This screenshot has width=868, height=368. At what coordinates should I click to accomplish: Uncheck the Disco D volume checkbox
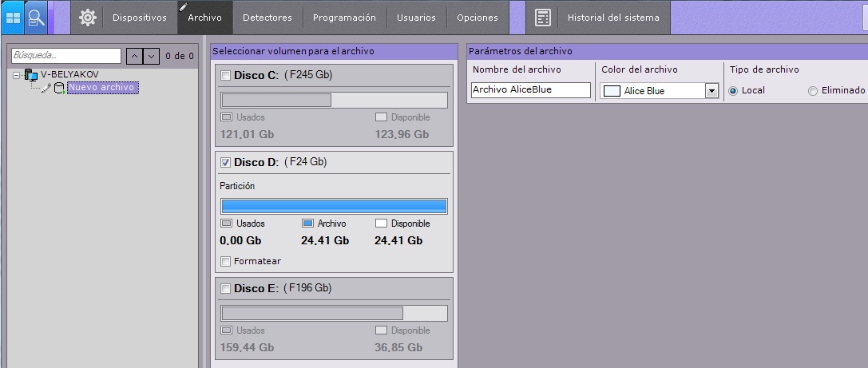[225, 162]
